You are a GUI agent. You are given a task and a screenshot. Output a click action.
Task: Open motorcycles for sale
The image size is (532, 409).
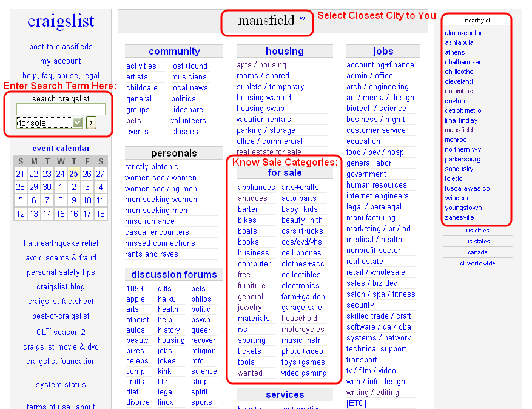[303, 330]
